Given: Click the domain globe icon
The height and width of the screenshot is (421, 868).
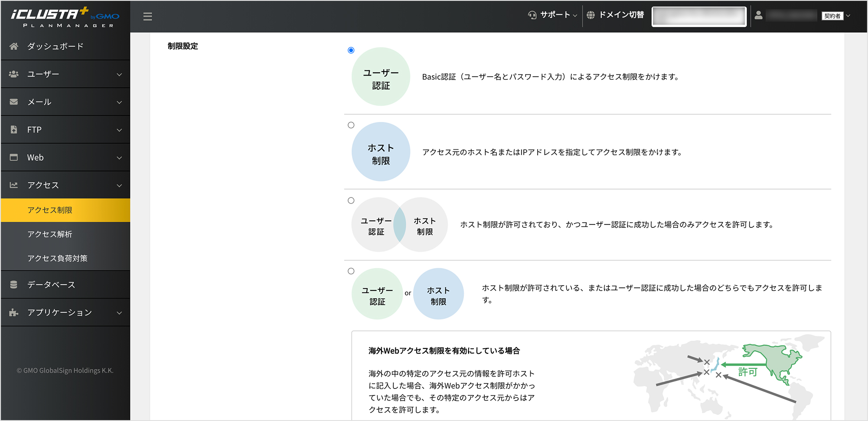Looking at the screenshot, I should coord(591,15).
